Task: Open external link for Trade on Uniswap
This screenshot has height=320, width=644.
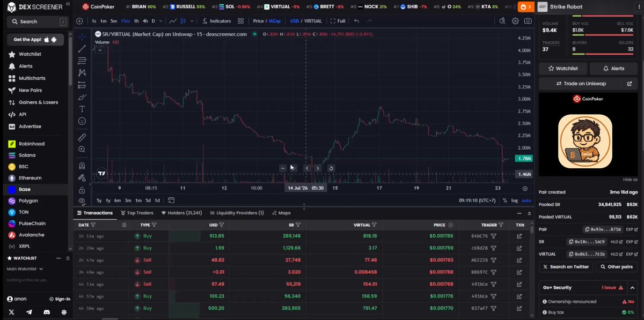Action: click(630, 84)
